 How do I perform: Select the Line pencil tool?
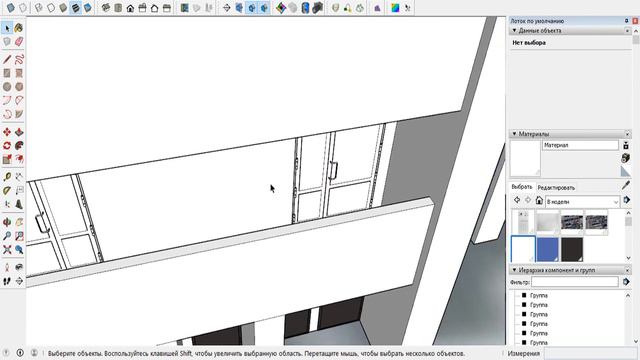coord(7,60)
